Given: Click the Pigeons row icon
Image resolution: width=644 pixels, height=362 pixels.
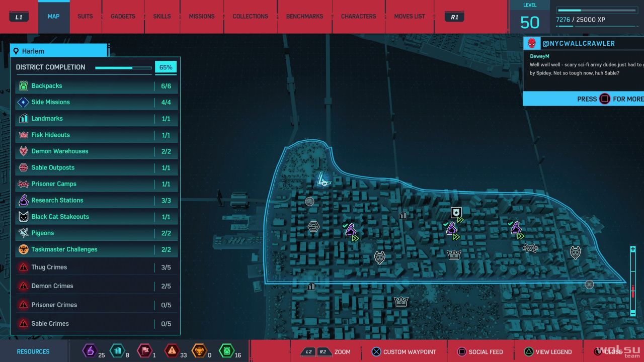Looking at the screenshot, I should point(23,233).
